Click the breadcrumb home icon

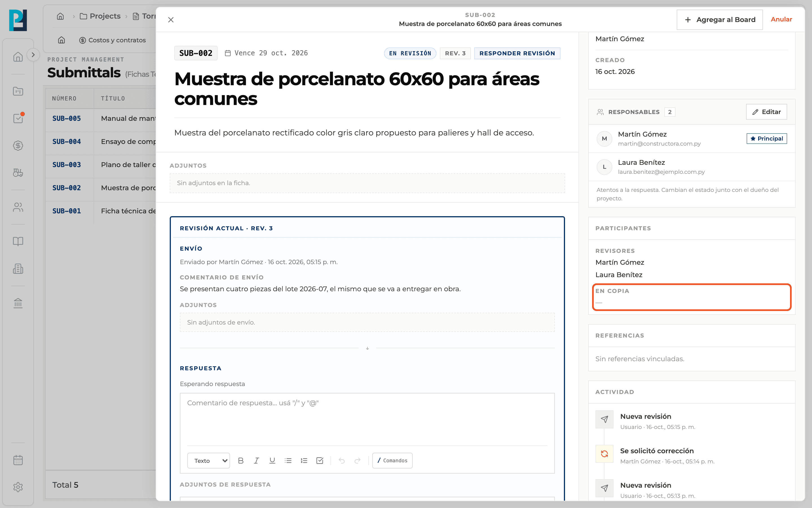pos(60,16)
